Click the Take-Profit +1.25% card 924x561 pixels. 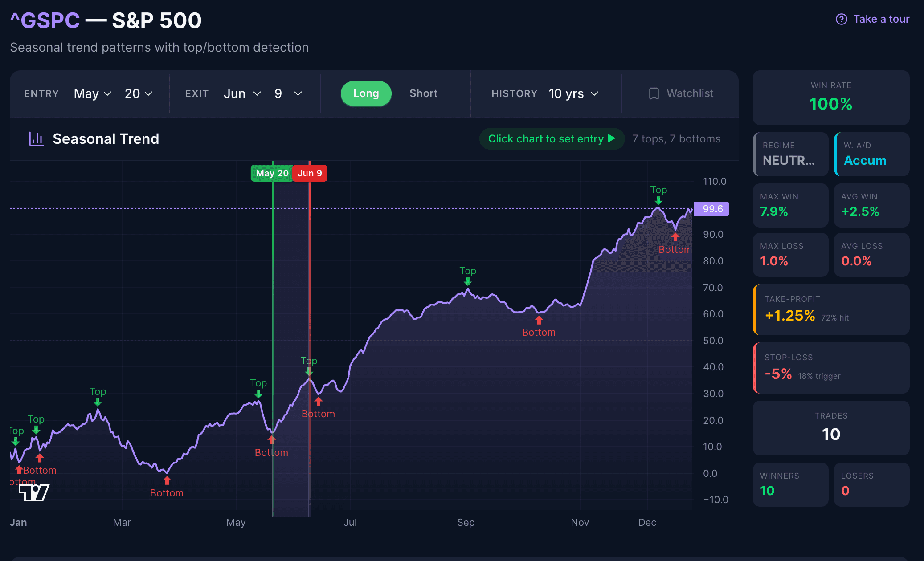coord(831,309)
